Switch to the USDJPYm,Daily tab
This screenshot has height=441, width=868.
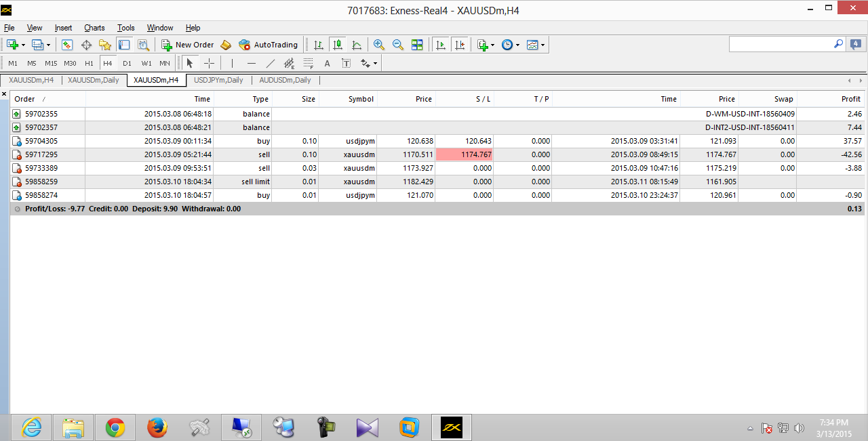(218, 80)
